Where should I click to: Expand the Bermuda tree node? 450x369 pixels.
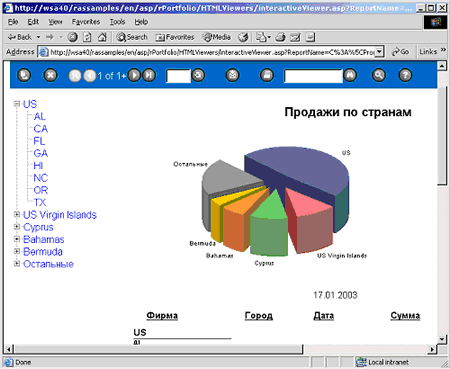(17, 252)
